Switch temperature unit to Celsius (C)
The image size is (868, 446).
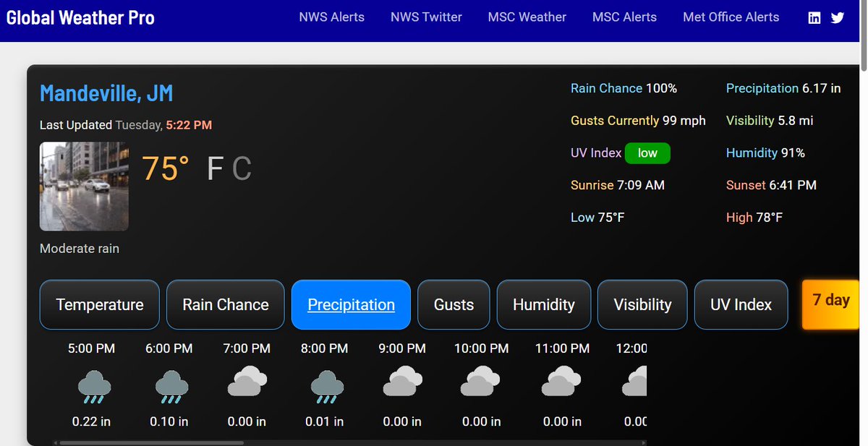tap(242, 169)
